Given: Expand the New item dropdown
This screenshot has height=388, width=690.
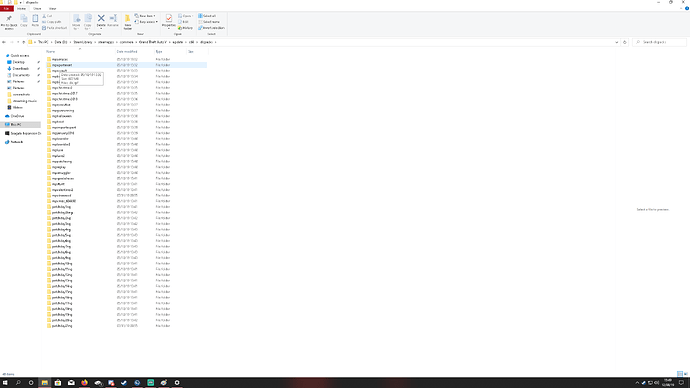Looking at the screenshot, I should (145, 16).
